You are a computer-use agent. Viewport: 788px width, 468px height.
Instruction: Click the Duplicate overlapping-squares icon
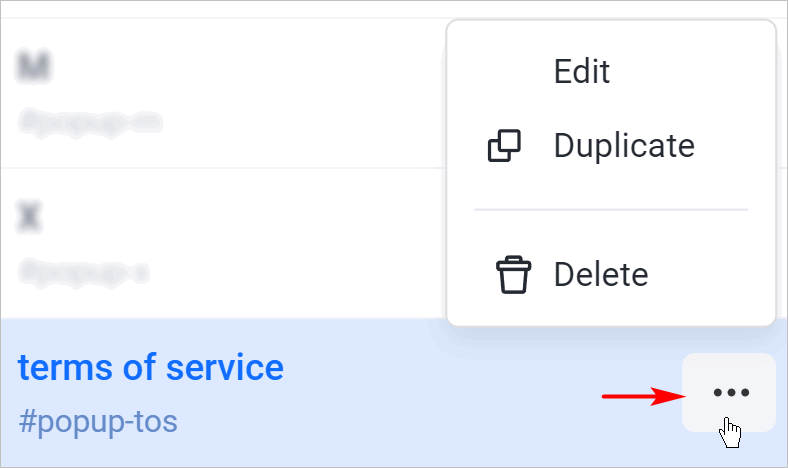[504, 146]
